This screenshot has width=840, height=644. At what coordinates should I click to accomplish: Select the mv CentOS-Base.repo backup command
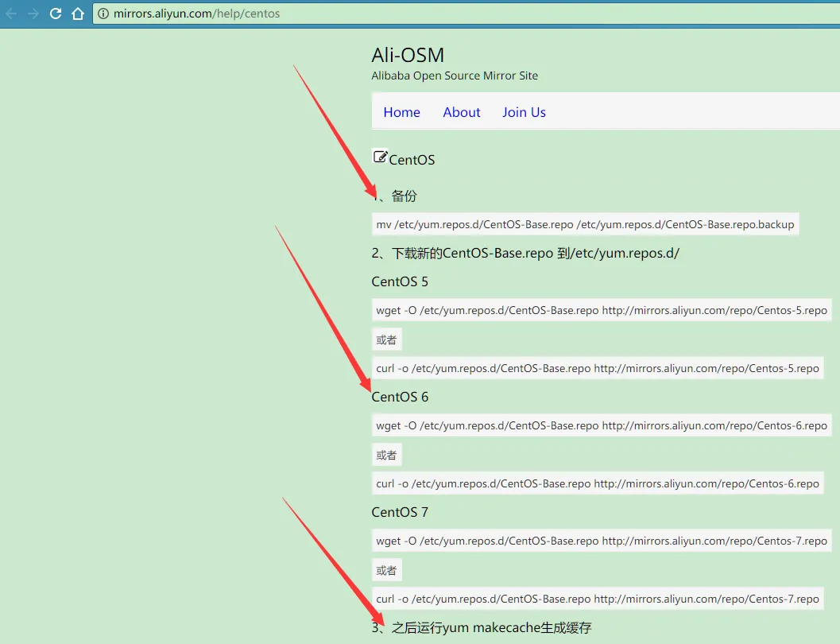click(585, 224)
